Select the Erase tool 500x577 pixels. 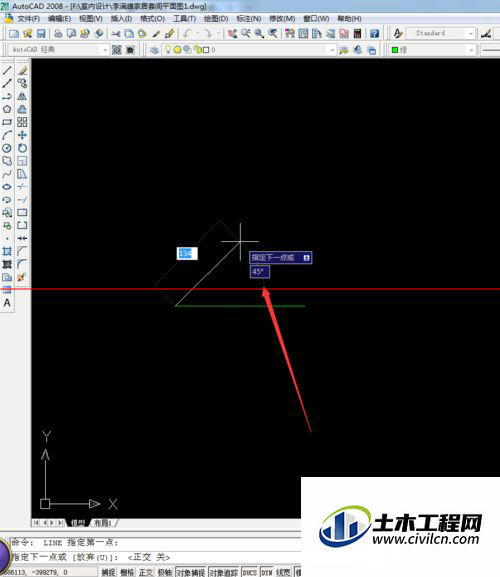[22, 70]
